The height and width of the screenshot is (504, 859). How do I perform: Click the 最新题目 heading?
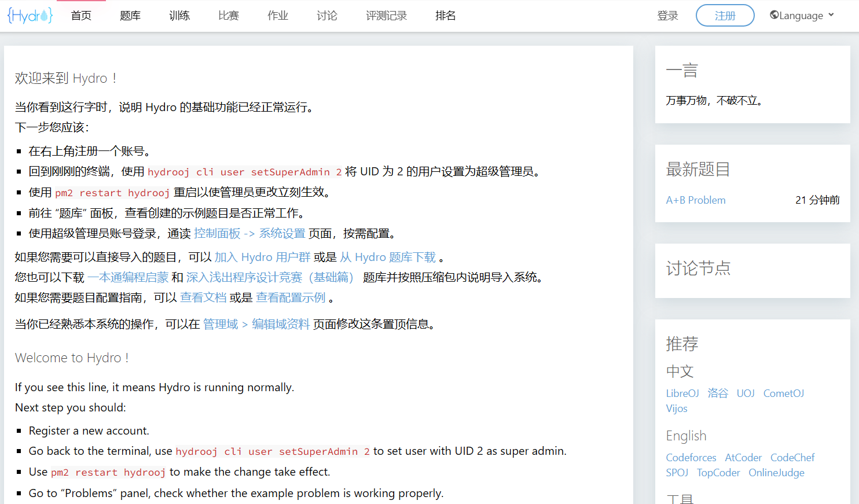click(x=698, y=170)
